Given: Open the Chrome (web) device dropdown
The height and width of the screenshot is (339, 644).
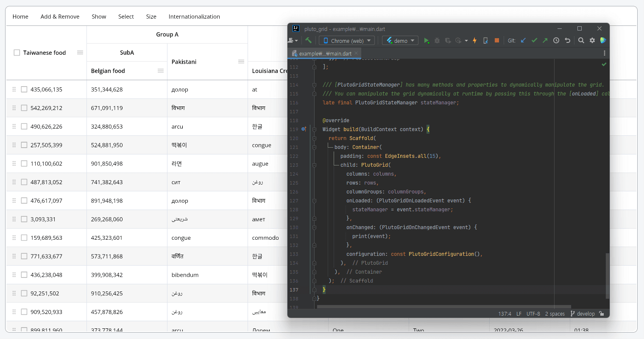Looking at the screenshot, I should 346,41.
